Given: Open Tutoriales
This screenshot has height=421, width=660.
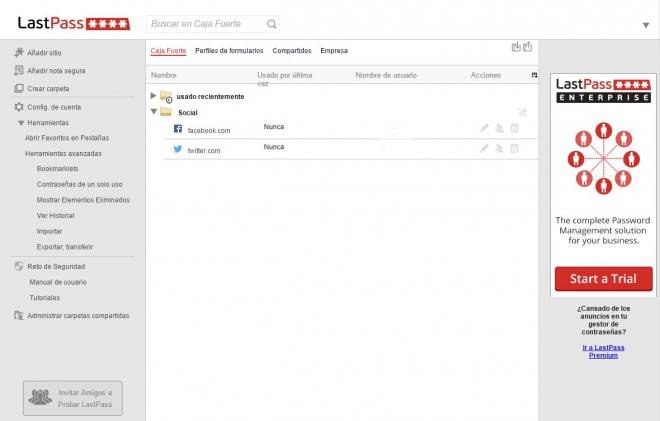Looking at the screenshot, I should tap(44, 298).
